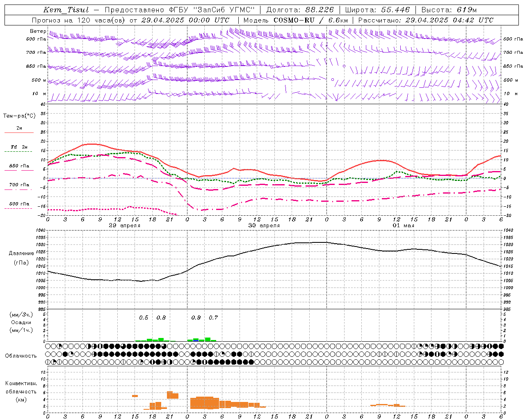Click red solid 2м legend line sample

pyautogui.click(x=19, y=132)
